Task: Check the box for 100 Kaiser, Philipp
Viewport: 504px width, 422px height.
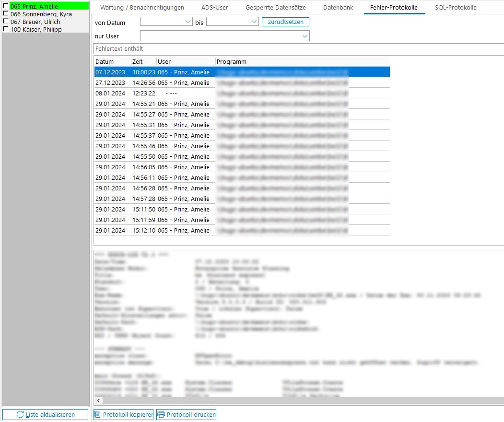Action: pyautogui.click(x=6, y=29)
